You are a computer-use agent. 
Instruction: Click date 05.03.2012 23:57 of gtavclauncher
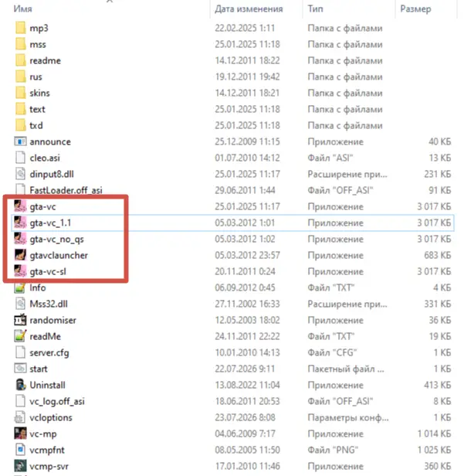point(247,255)
